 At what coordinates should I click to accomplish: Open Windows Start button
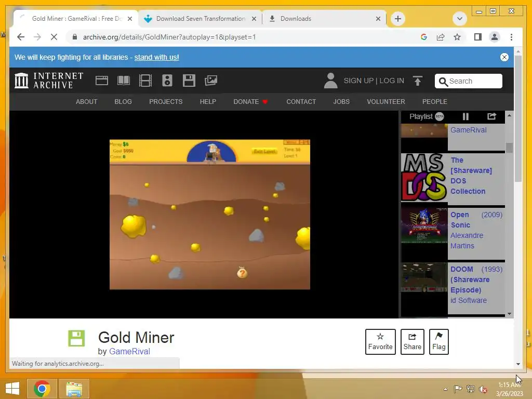[x=12, y=389]
